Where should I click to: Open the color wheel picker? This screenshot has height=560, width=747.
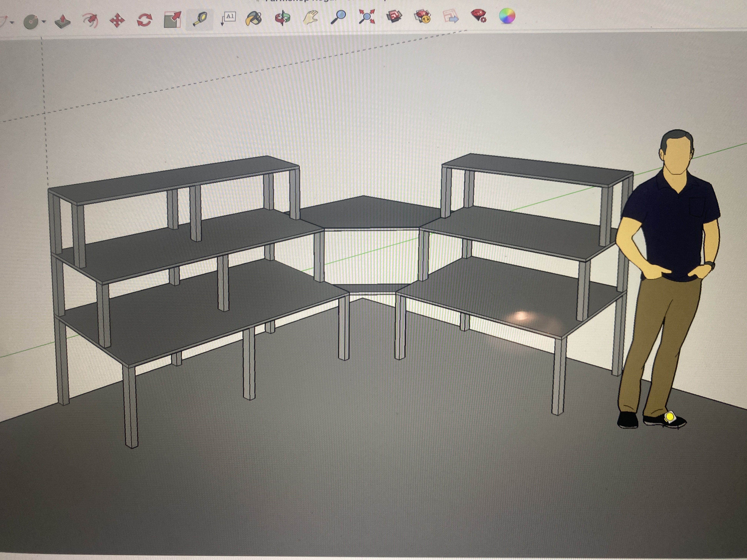tap(507, 16)
